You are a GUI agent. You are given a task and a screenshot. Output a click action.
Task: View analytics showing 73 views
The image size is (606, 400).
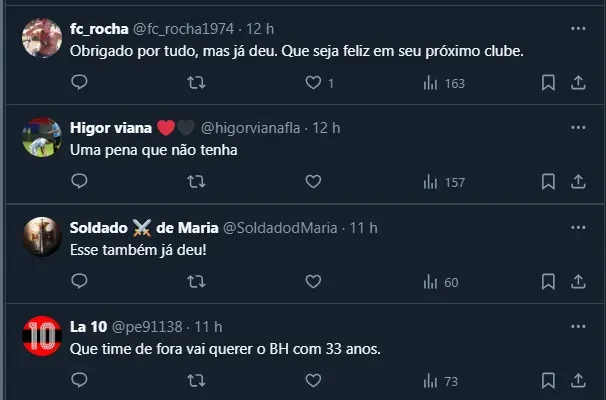pos(441,380)
